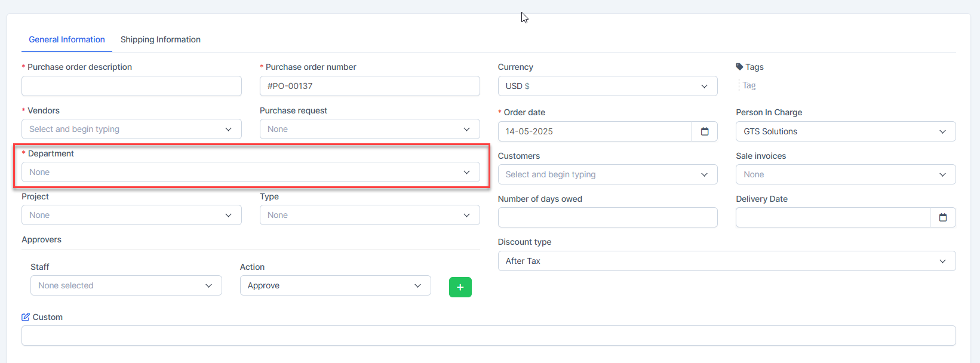The height and width of the screenshot is (363, 980).
Task: Click the Custom edit pencil icon
Action: point(26,317)
